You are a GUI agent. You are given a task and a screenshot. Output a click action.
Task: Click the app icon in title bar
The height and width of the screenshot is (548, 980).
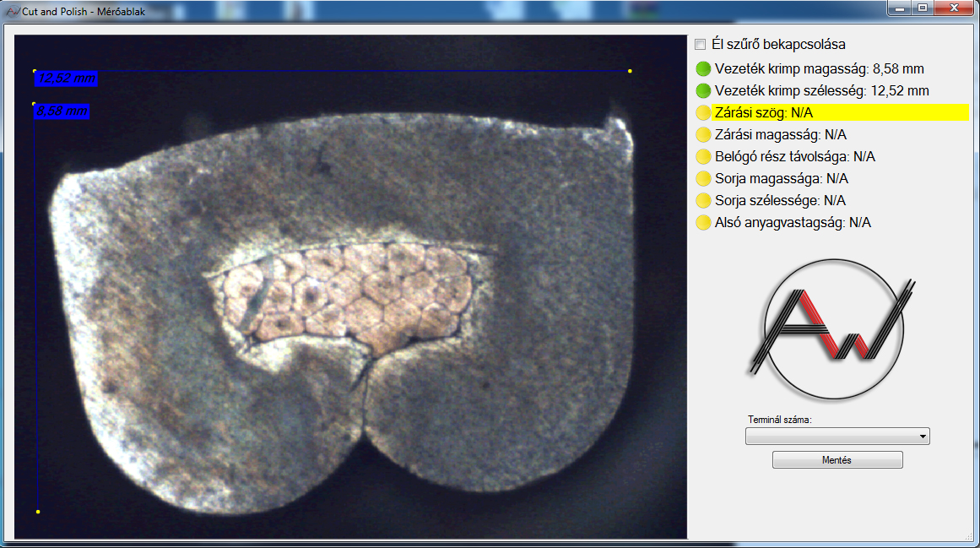pyautogui.click(x=12, y=9)
